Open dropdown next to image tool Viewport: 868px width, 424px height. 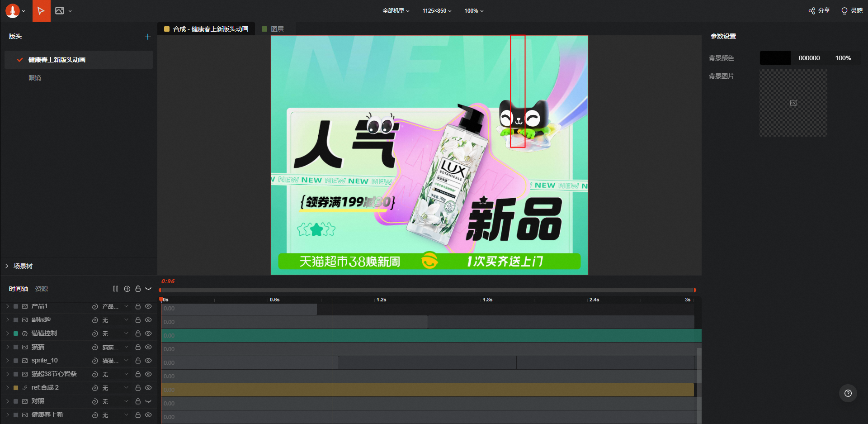(70, 11)
